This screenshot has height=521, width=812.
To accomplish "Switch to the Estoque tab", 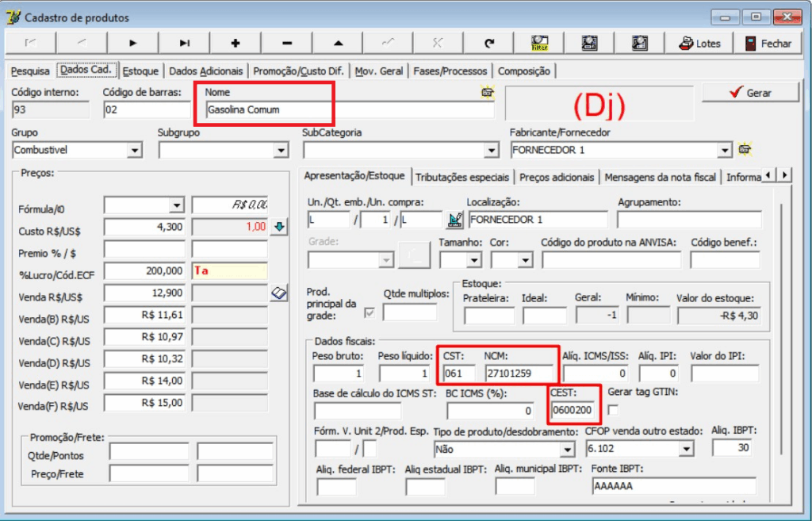I will (x=140, y=70).
